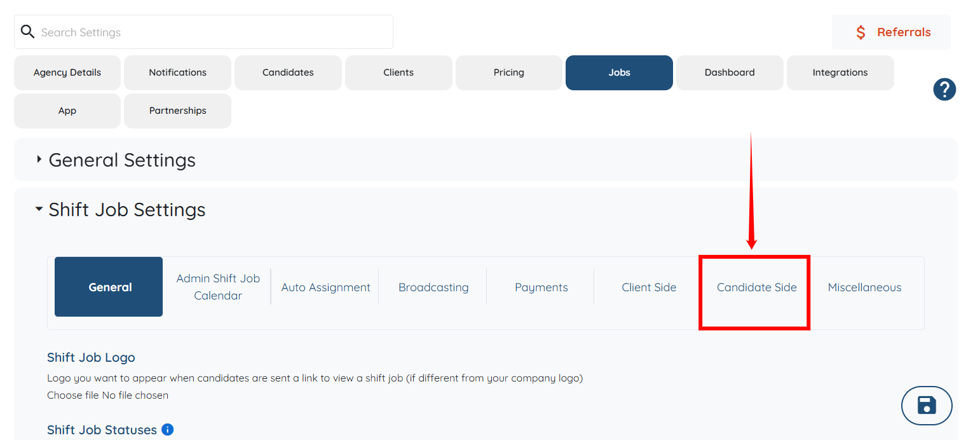
Task: Click the Shift Job Statuses heading
Action: [102, 430]
